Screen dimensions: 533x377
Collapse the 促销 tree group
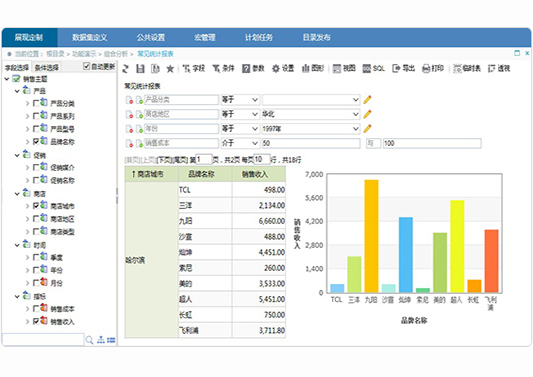click(x=17, y=155)
